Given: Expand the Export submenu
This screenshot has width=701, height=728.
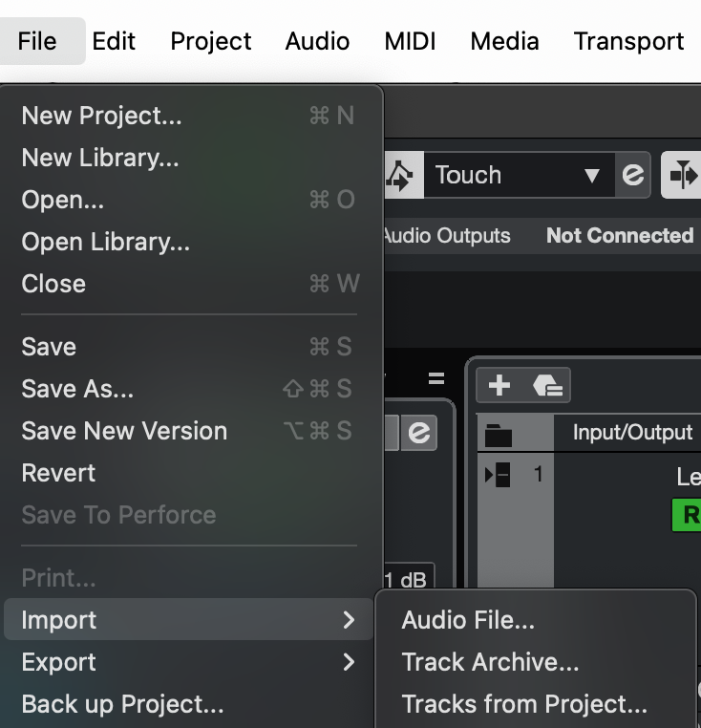Looking at the screenshot, I should tap(189, 662).
